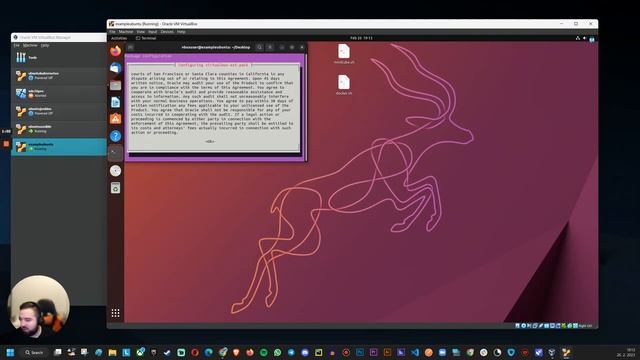Click the optical disc icon in dock
640x360 pixels.
pyautogui.click(x=116, y=170)
